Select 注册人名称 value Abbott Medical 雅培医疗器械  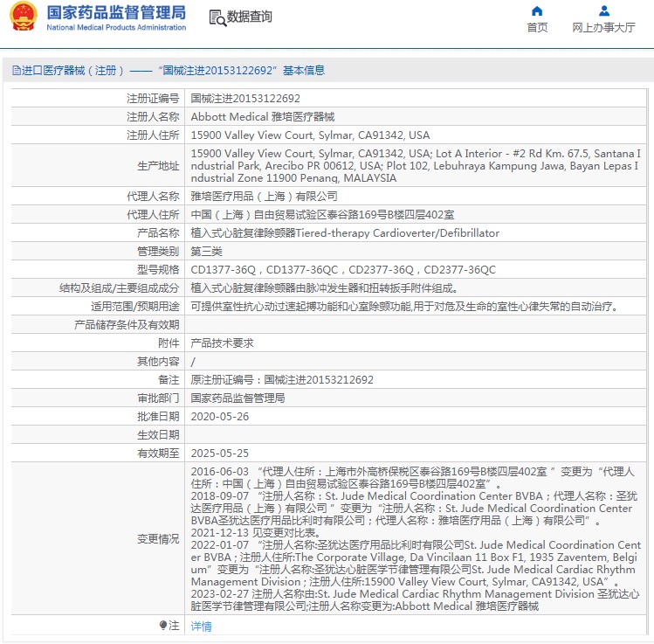[262, 117]
